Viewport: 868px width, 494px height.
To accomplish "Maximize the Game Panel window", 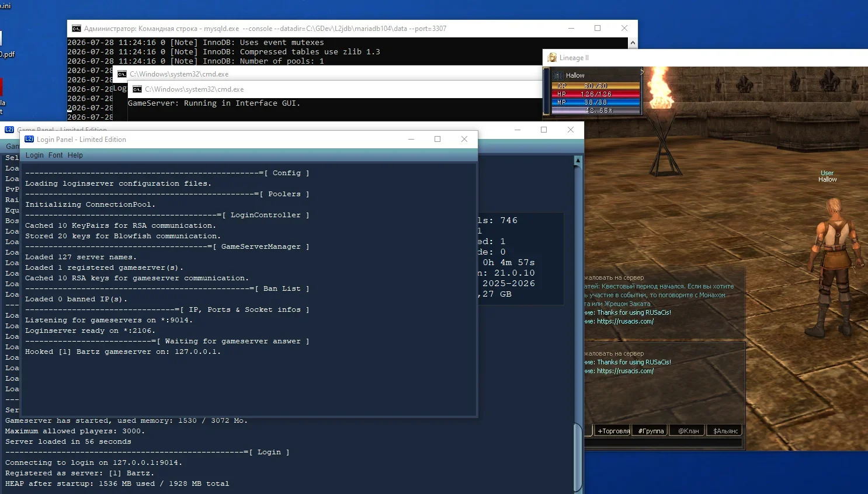I will coord(544,130).
